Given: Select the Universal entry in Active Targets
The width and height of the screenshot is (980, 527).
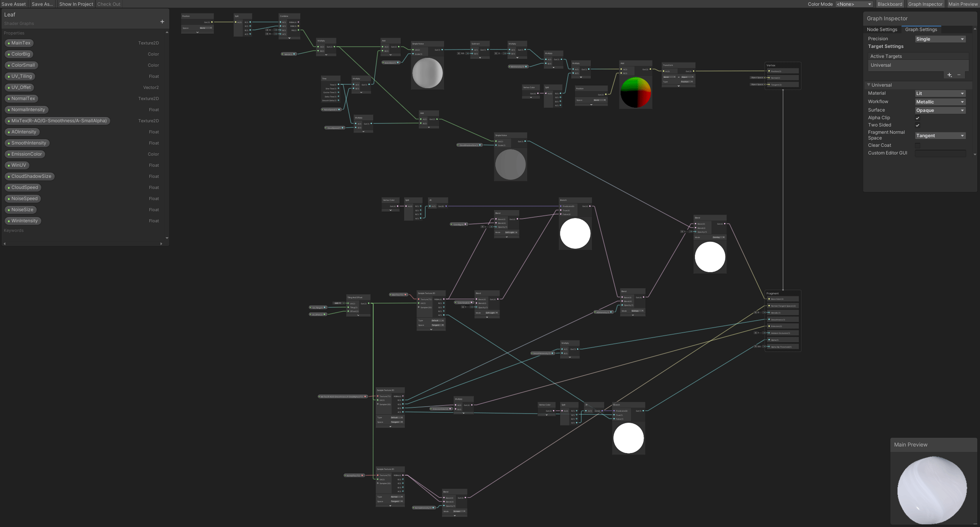Looking at the screenshot, I should click(x=918, y=65).
